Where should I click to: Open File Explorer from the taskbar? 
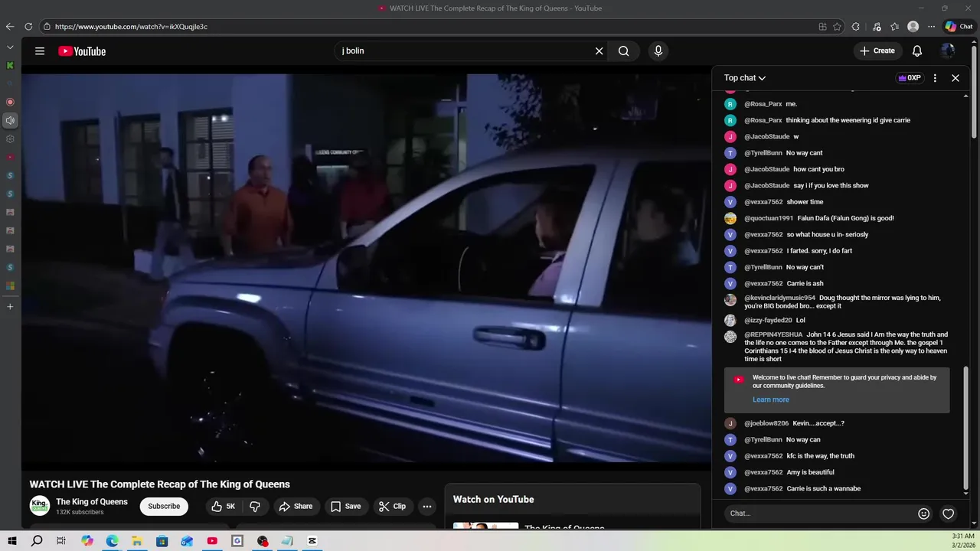137,541
